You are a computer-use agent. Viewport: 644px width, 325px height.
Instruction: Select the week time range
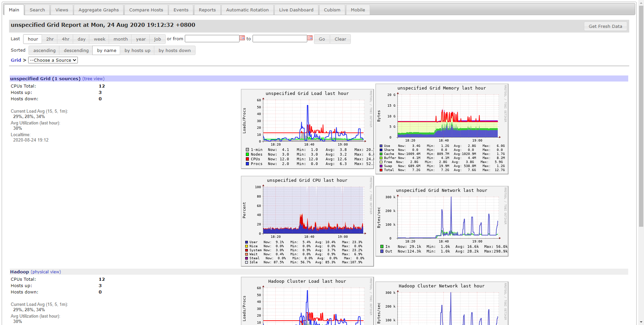coord(100,39)
